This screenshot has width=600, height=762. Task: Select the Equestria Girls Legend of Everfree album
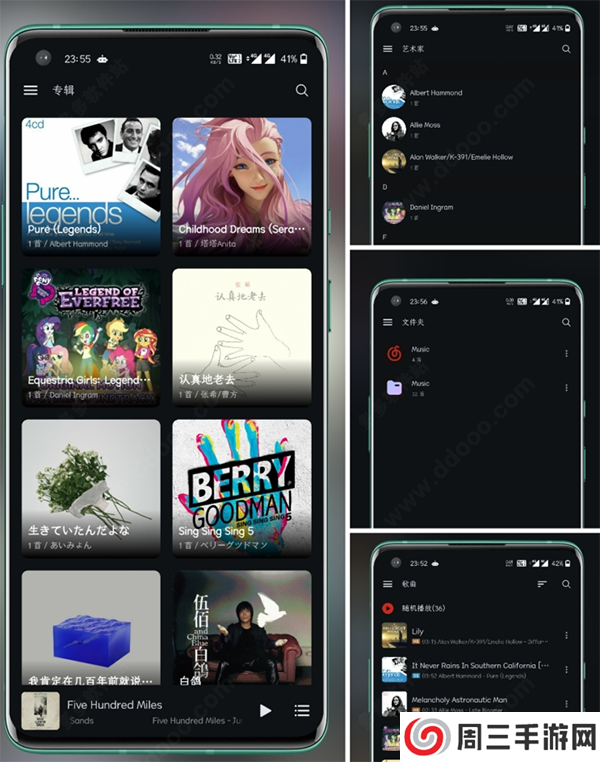(x=91, y=336)
